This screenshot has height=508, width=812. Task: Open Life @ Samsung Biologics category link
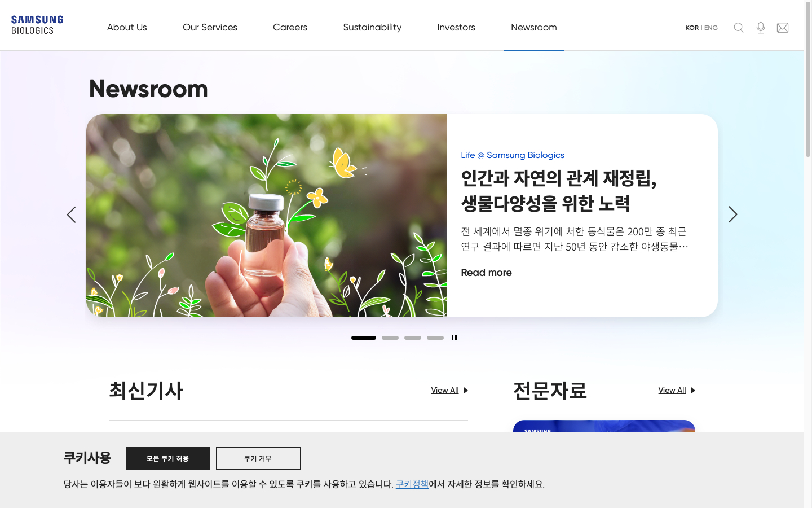click(x=513, y=155)
